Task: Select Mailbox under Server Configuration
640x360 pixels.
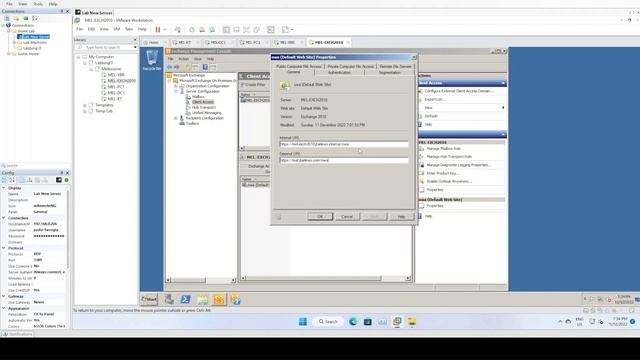Action: (x=198, y=97)
